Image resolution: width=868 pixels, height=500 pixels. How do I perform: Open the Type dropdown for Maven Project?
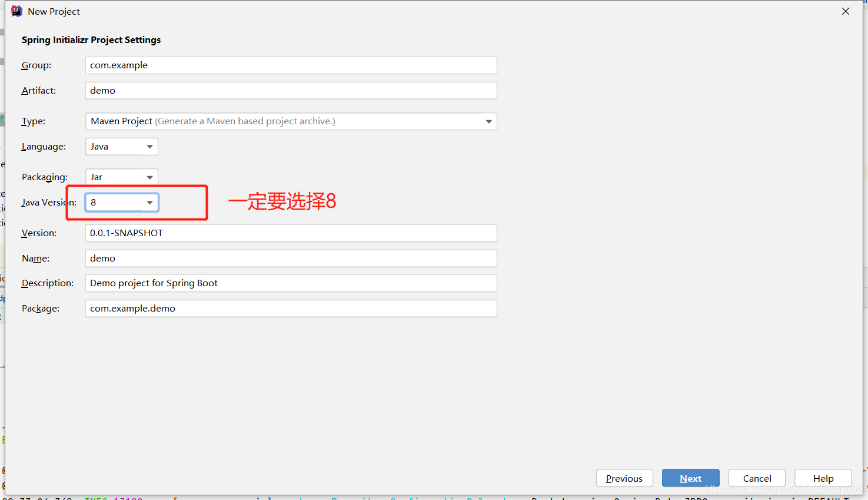[x=291, y=121]
